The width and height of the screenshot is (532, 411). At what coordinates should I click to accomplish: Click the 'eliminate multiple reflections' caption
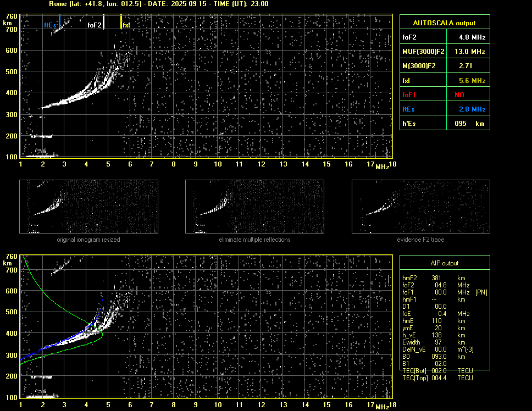point(254,240)
